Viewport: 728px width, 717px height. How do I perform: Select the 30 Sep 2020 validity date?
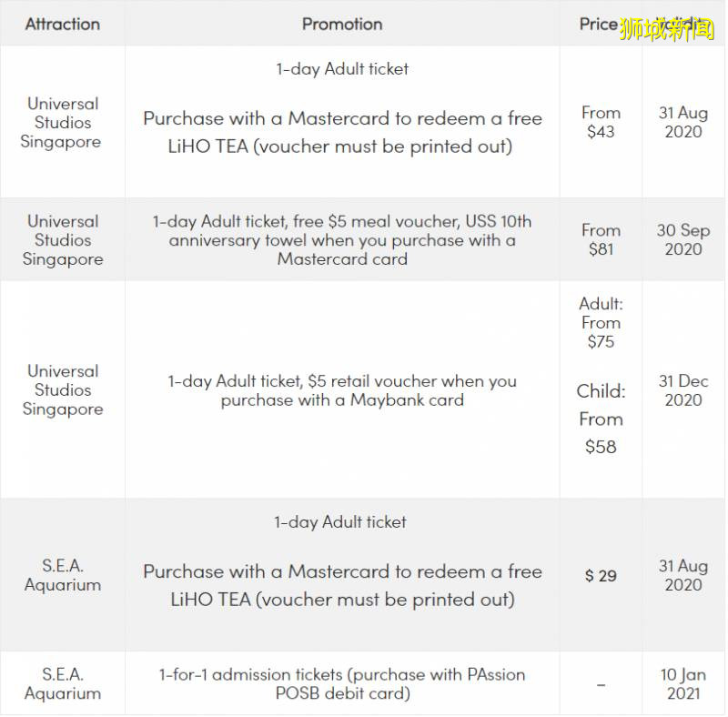(x=682, y=239)
